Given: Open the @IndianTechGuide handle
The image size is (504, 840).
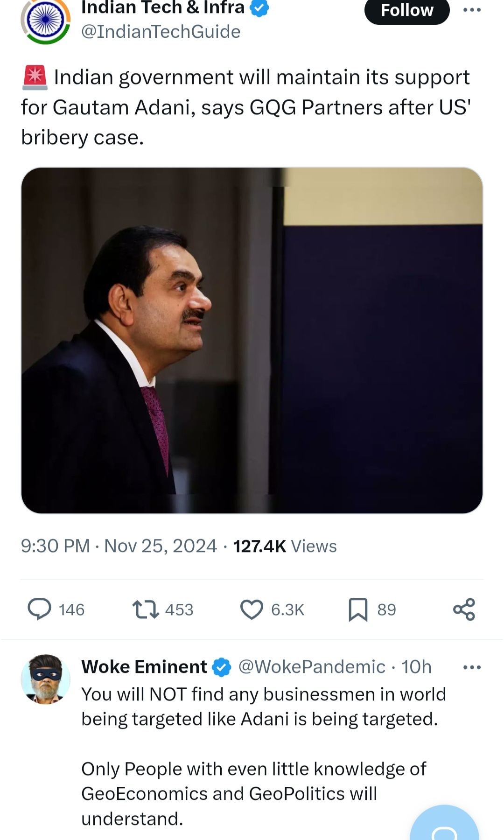Looking at the screenshot, I should [161, 32].
